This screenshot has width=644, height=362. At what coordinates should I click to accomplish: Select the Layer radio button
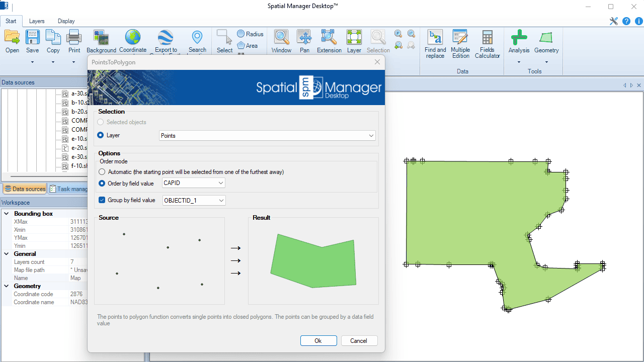pyautogui.click(x=101, y=135)
